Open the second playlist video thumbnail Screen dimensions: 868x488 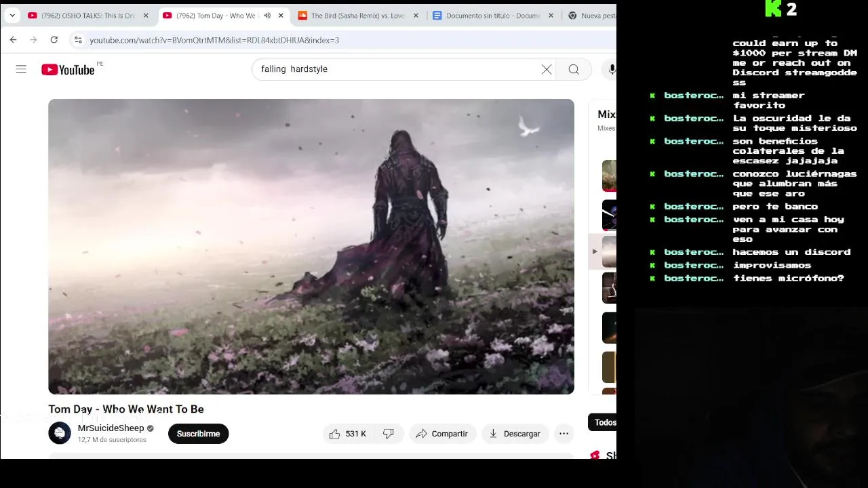(x=609, y=215)
